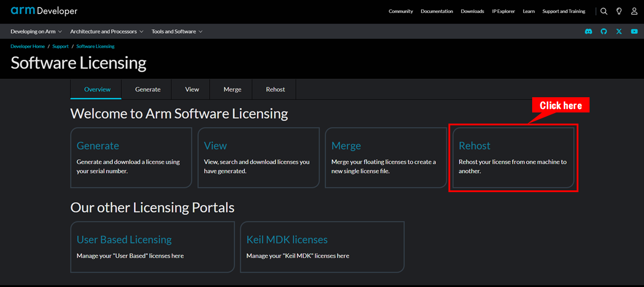Visit Arm's GitHub icon link
644x287 pixels.
(x=604, y=32)
